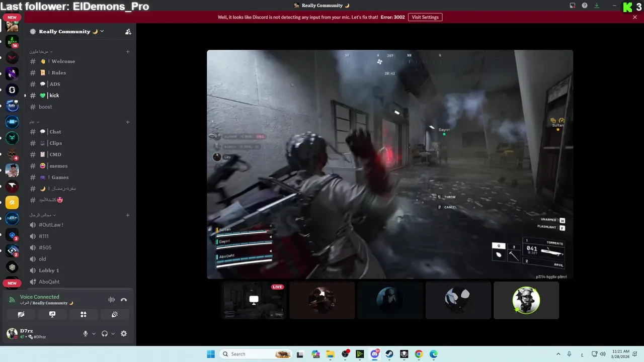Open File Explorer from the taskbar
The height and width of the screenshot is (362, 644).
pos(330,354)
